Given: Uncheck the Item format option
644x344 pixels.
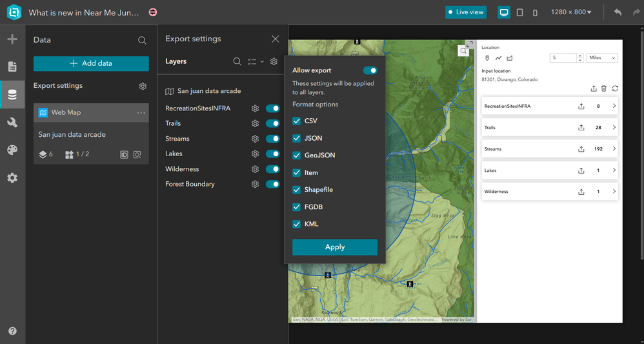Looking at the screenshot, I should click(297, 172).
